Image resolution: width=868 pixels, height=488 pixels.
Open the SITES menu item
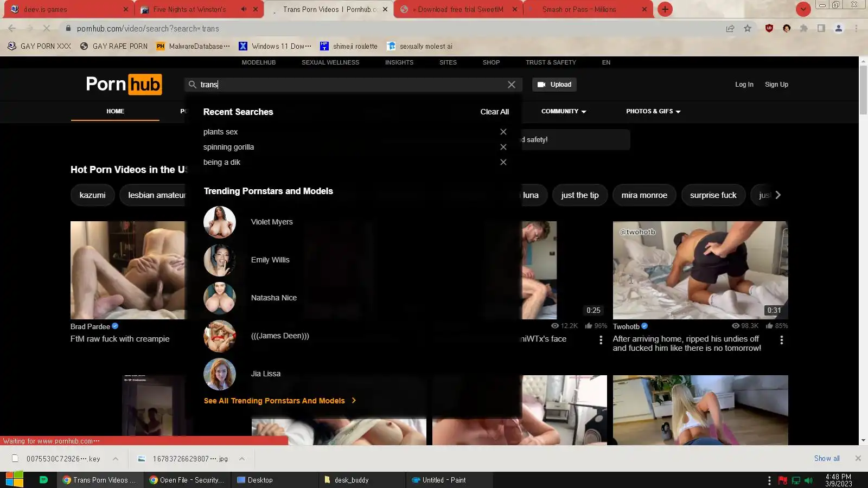click(x=448, y=62)
